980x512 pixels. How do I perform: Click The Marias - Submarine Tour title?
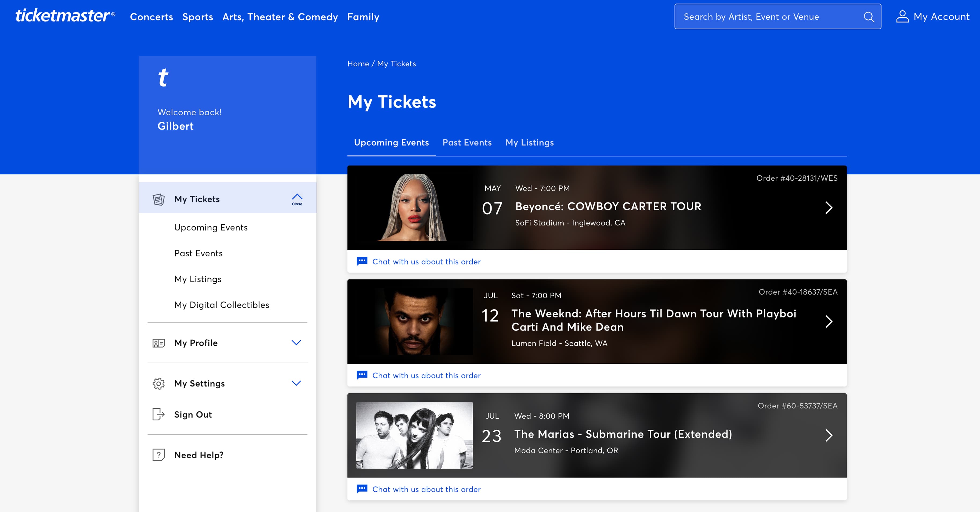623,434
